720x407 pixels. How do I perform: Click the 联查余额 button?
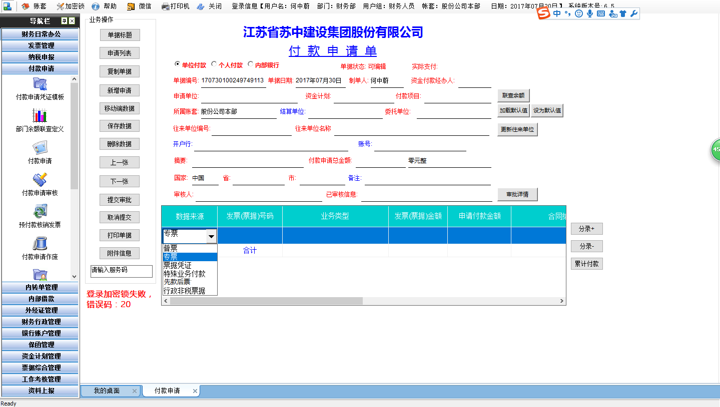click(x=514, y=95)
